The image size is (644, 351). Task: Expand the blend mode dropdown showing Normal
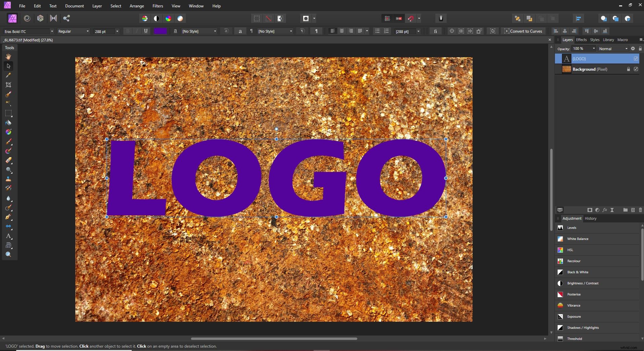point(626,48)
